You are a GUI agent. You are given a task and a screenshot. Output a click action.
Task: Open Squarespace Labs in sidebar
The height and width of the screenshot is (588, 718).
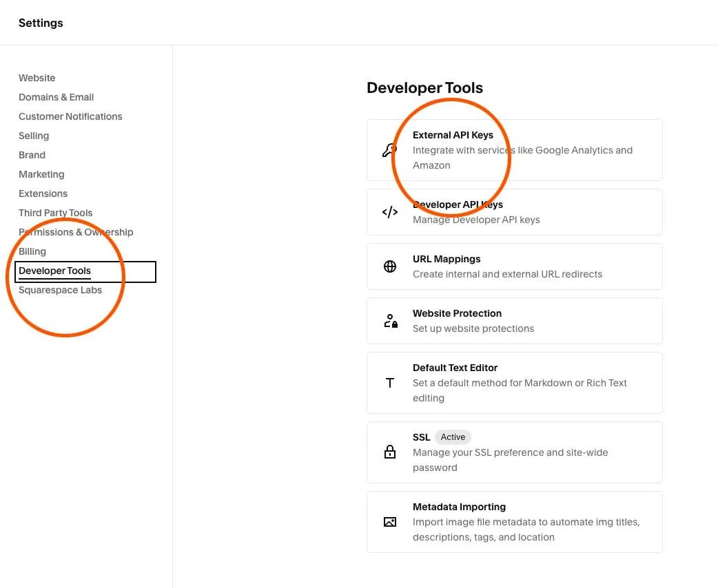coord(61,290)
